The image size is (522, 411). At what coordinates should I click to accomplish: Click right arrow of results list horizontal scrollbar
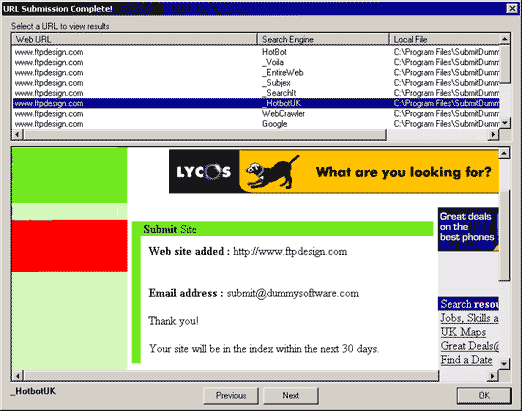(x=494, y=134)
